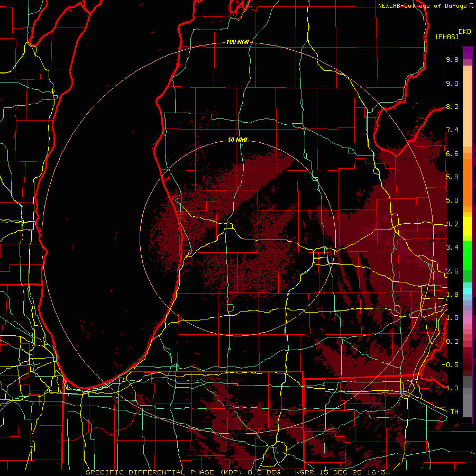476x476 pixels.
Task: Click the 5.0 legend scale value
Action: tap(452, 200)
